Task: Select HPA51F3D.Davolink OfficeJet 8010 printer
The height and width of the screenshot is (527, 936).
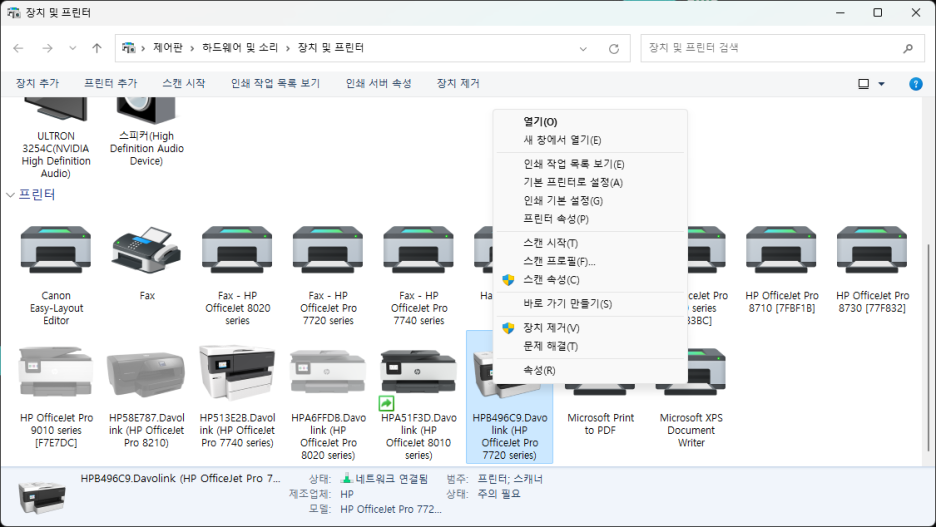Action: pos(419,403)
